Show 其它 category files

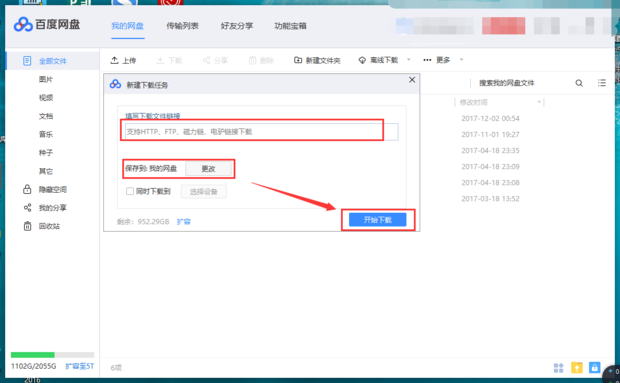click(x=46, y=171)
